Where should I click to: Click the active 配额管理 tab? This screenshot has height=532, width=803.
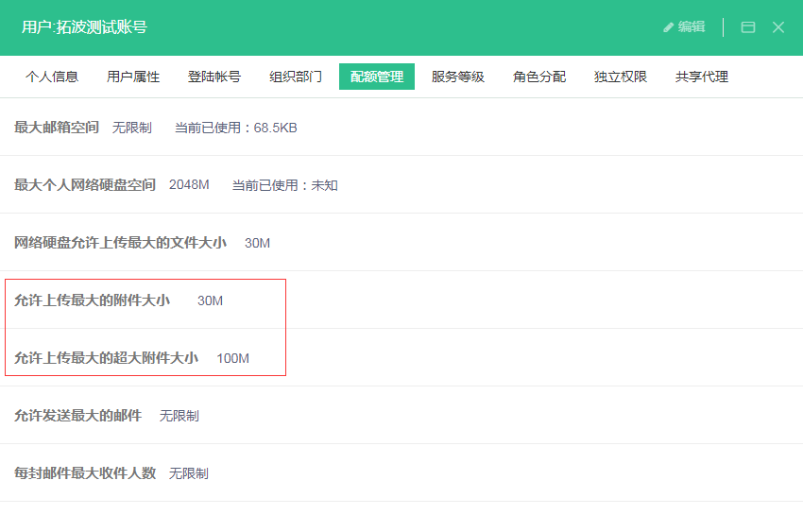pos(377,77)
